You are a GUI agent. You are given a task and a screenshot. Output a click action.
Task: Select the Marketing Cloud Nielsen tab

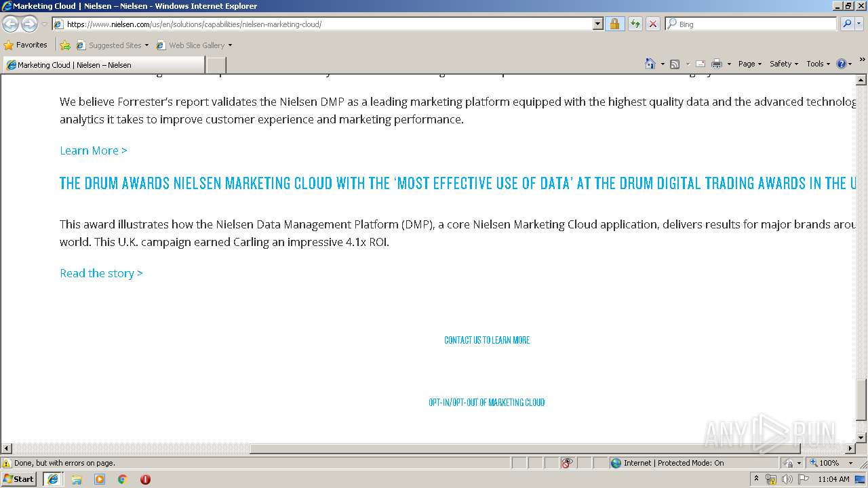click(x=103, y=65)
